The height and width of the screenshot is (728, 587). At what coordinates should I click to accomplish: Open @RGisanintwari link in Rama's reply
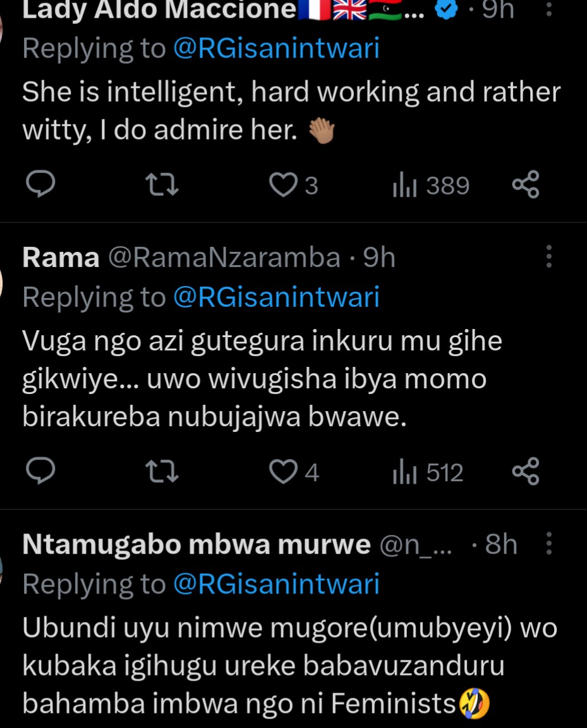[x=276, y=297]
